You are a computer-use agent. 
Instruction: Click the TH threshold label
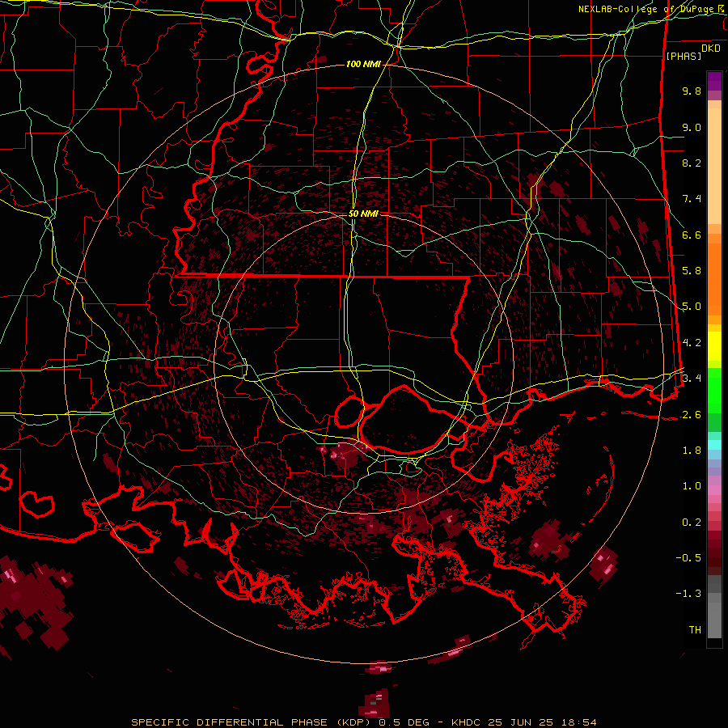[695, 630]
